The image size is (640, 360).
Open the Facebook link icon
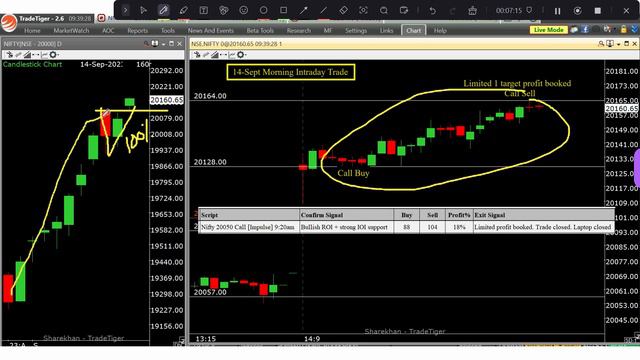click(585, 29)
